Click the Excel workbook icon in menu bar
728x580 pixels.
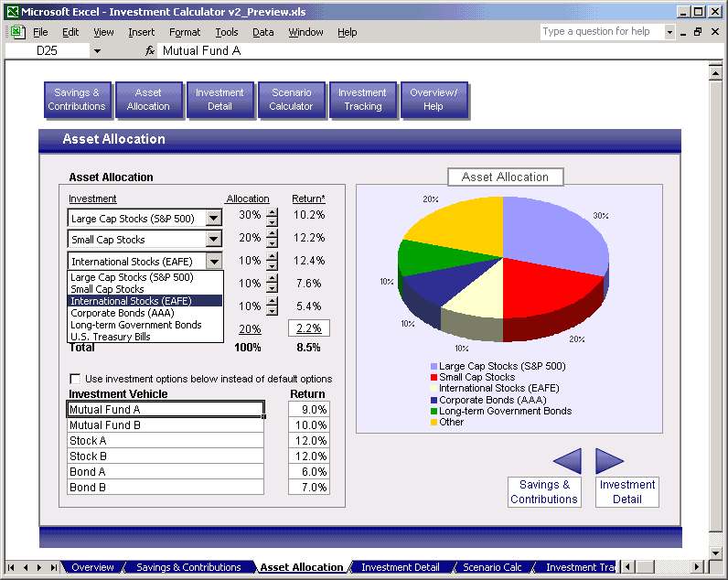pyautogui.click(x=17, y=32)
